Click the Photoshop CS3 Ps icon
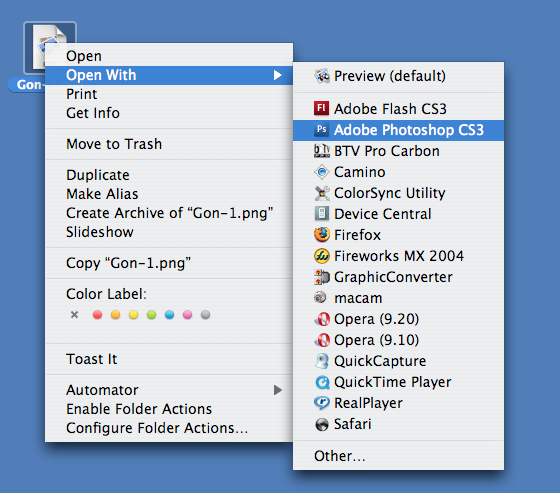Screen dimensions: 560x493 pos(321,129)
